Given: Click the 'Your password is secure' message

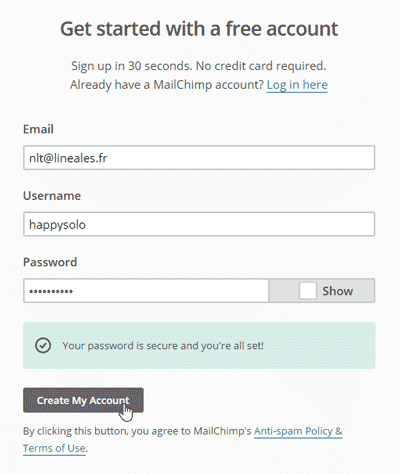Looking at the screenshot, I should pos(163,346).
